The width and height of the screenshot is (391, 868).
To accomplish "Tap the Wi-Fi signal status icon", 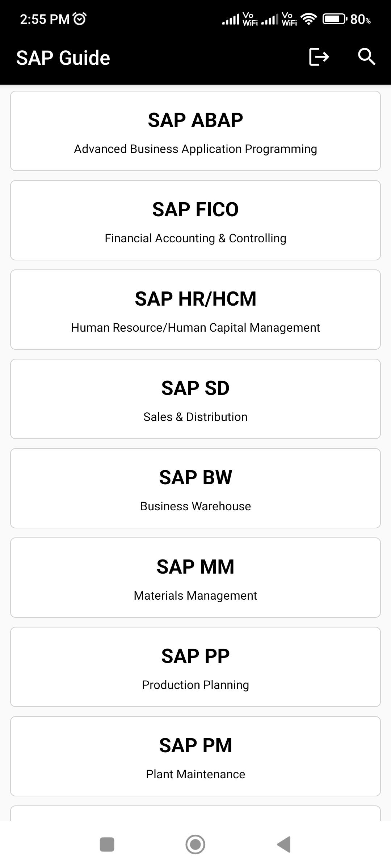I will 308,19.
